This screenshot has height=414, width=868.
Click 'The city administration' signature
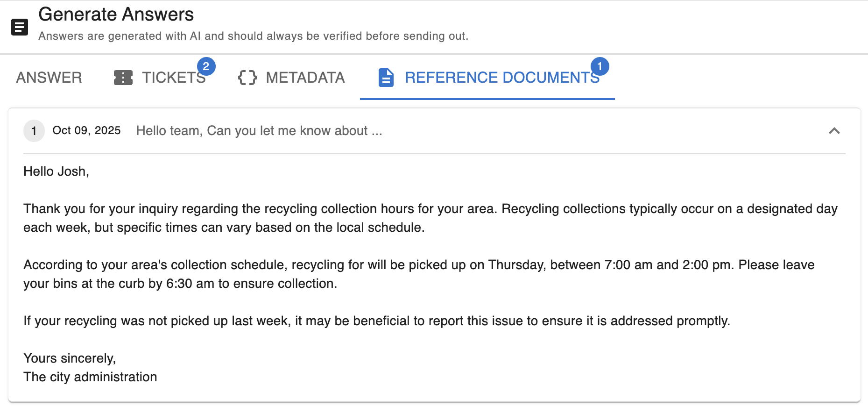pos(90,377)
